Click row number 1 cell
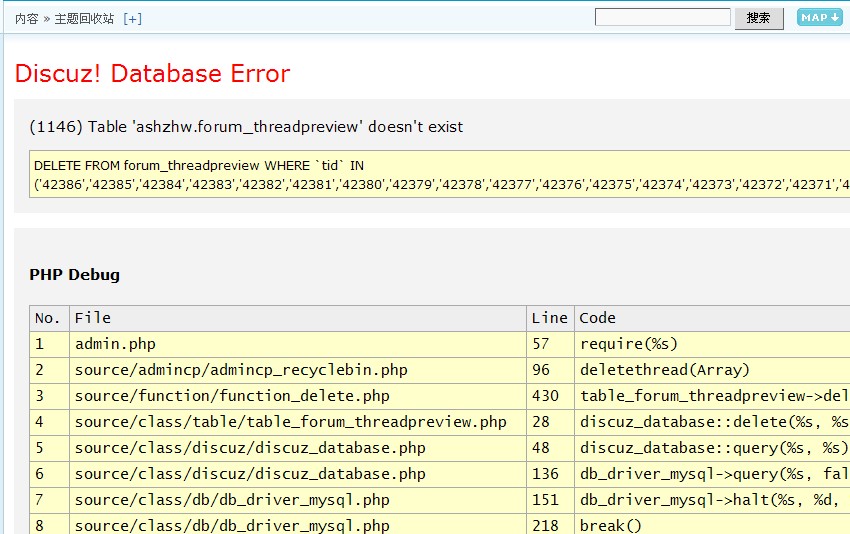Screen dimensions: 850x534 pyautogui.click(x=49, y=344)
